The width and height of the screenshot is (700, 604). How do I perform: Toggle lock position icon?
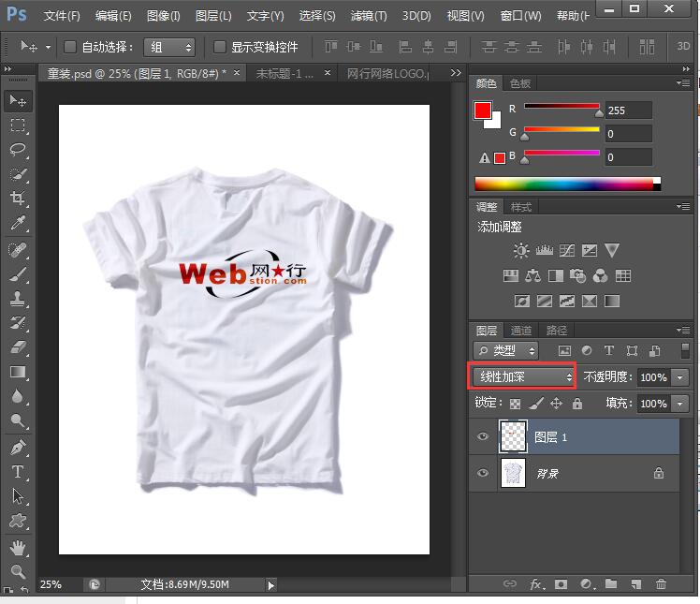556,404
